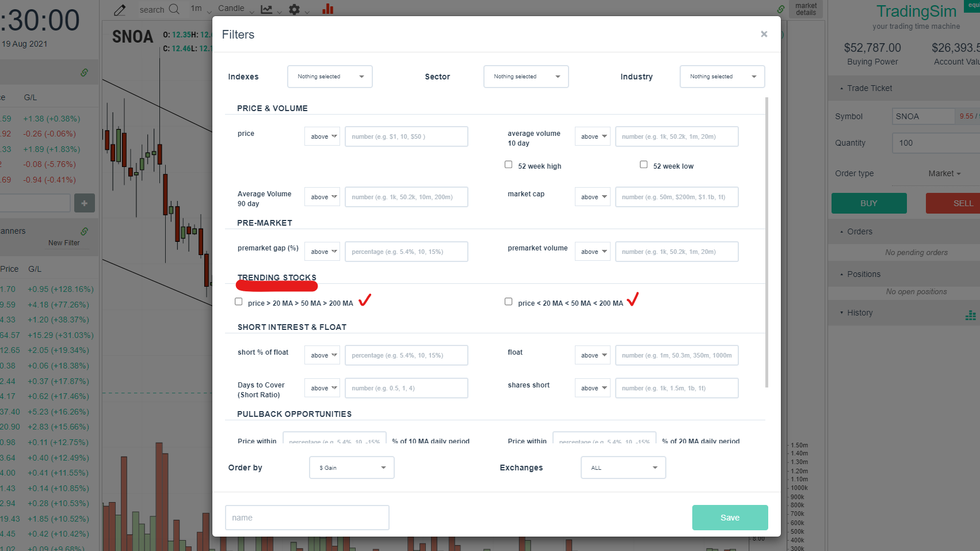Click the green plus add symbol button
The image size is (980, 551).
pyautogui.click(x=84, y=203)
